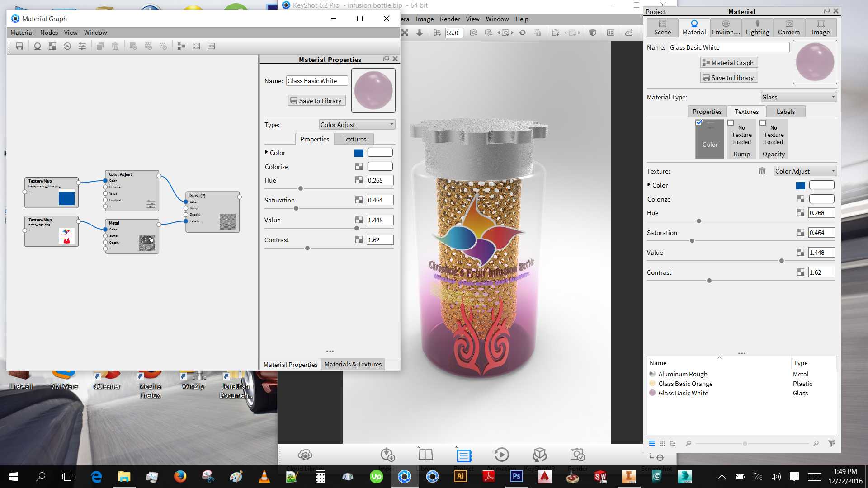Viewport: 868px width, 488px height.
Task: Toggle Hue texture checker in Material Properties
Action: click(x=359, y=180)
